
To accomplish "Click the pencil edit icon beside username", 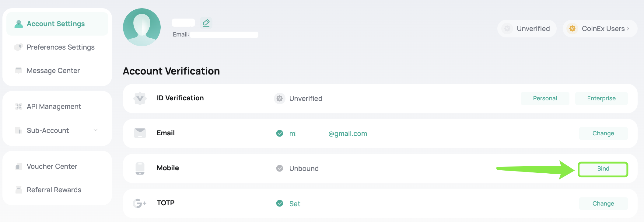I will tap(206, 23).
